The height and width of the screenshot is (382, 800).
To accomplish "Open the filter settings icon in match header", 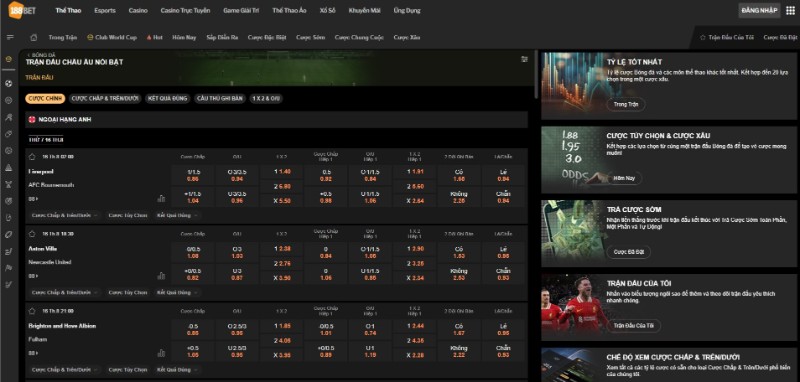I will pyautogui.click(x=524, y=59).
